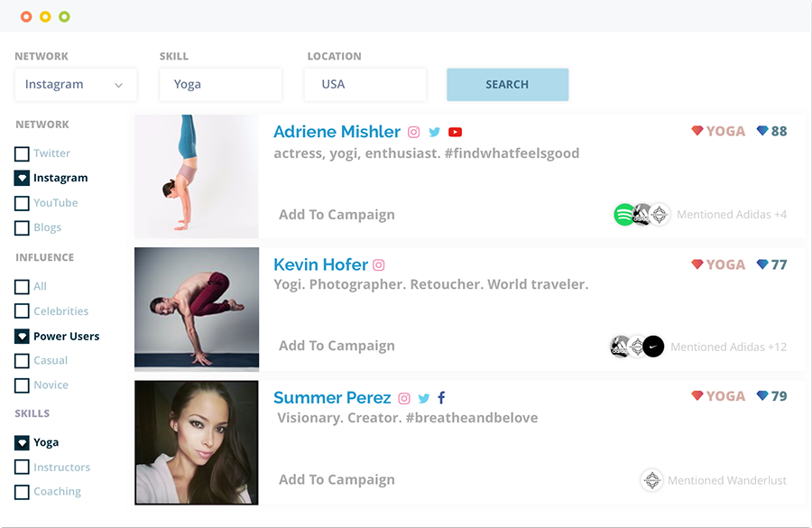The height and width of the screenshot is (528, 812).
Task: Click the Nike brand icon for Kevin
Action: (x=653, y=347)
